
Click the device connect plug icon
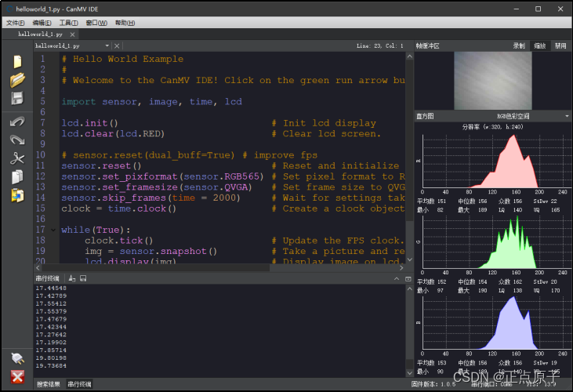click(x=17, y=359)
